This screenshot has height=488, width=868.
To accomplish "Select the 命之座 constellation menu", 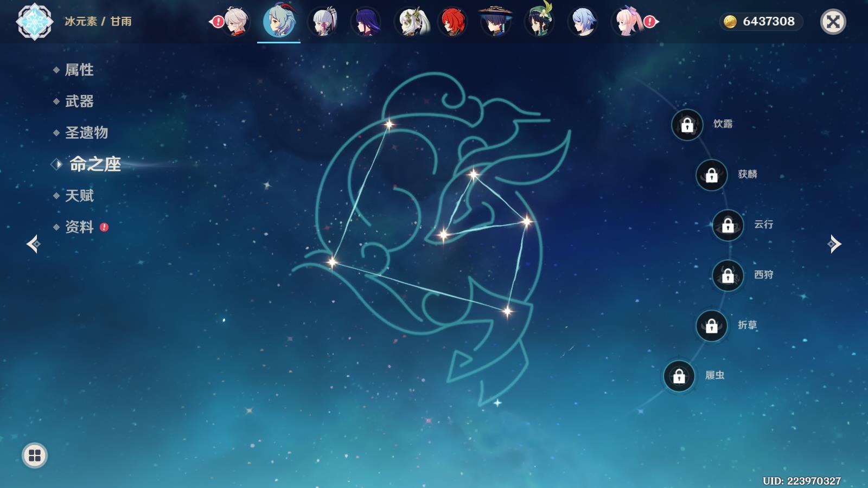I will click(95, 164).
